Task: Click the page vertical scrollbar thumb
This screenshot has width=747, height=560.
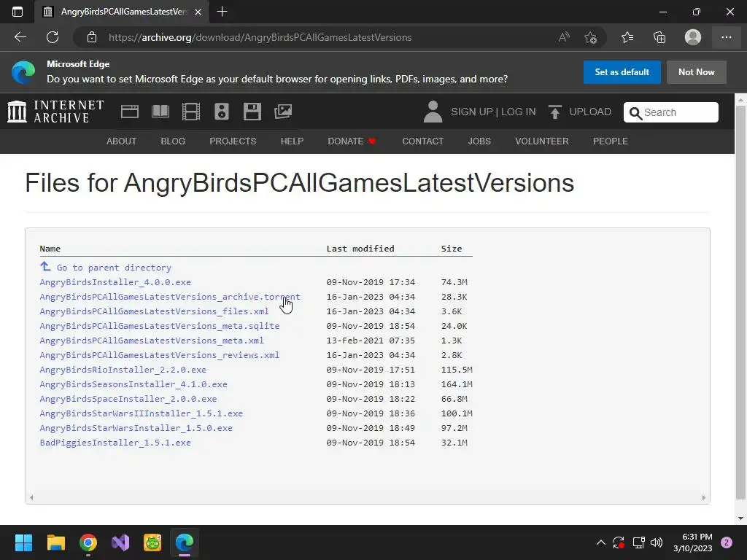Action: tap(740, 302)
